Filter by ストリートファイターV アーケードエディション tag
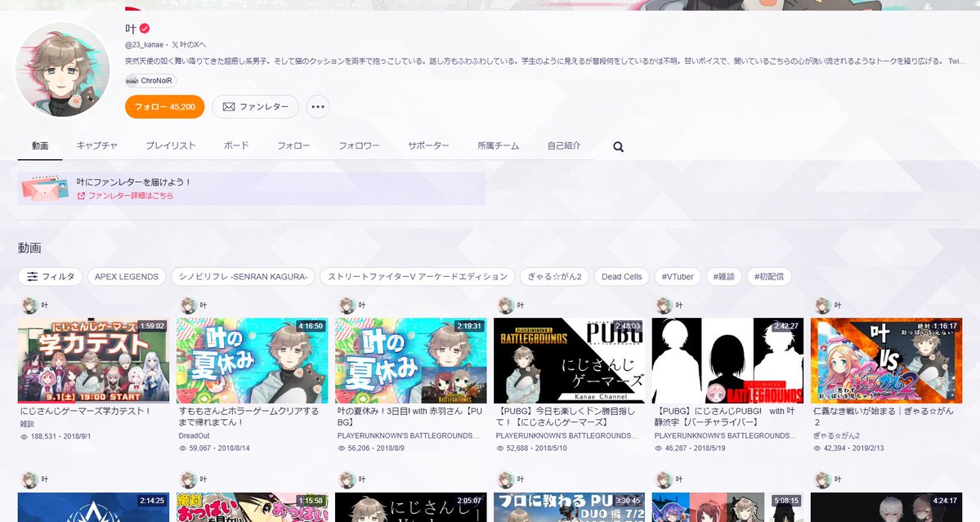Viewport: 980px width, 522px height. (x=418, y=277)
